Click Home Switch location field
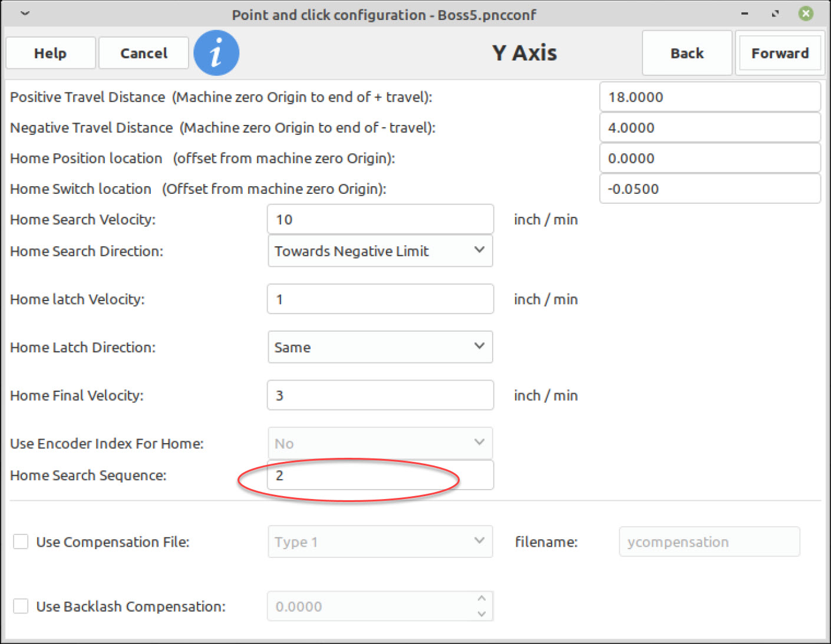The image size is (831, 644). 710,189
